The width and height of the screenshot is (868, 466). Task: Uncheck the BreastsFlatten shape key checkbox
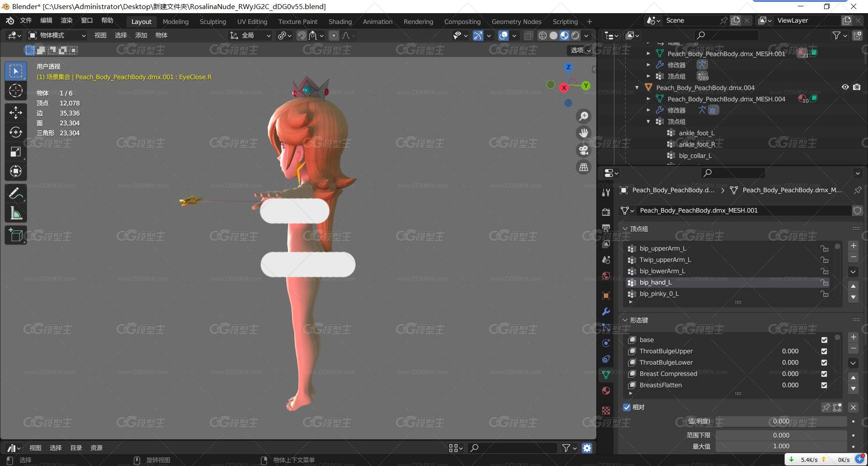(824, 385)
